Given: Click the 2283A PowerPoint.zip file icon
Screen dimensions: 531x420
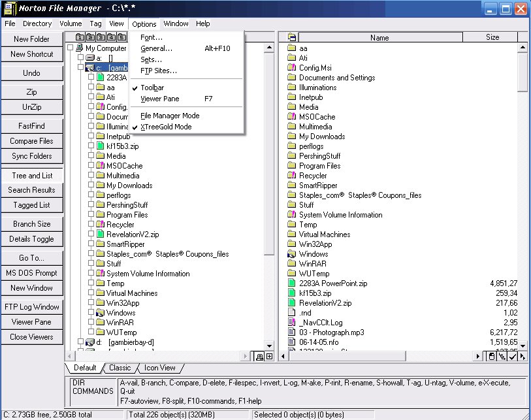Looking at the screenshot, I should (x=291, y=283).
